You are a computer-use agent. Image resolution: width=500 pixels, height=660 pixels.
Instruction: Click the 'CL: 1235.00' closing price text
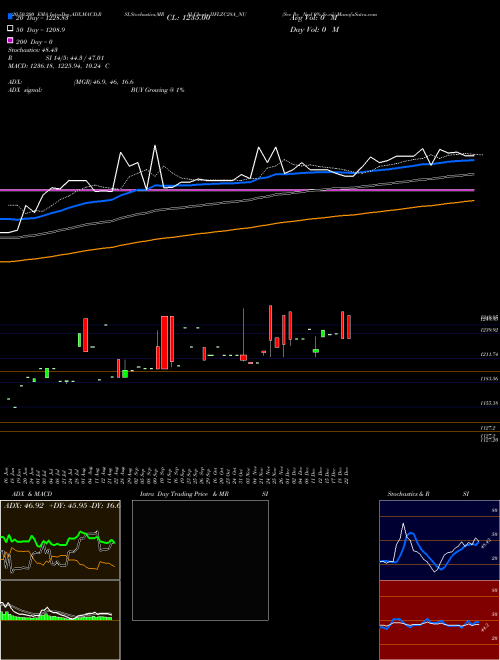[188, 18]
